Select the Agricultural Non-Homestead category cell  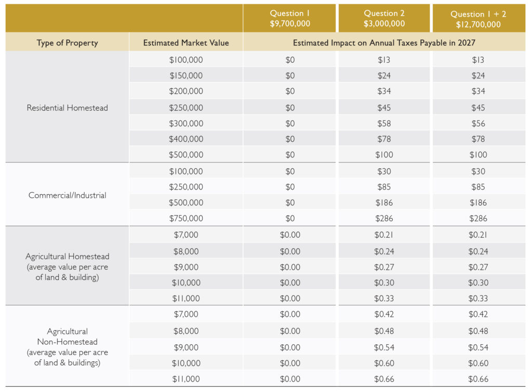click(x=67, y=346)
